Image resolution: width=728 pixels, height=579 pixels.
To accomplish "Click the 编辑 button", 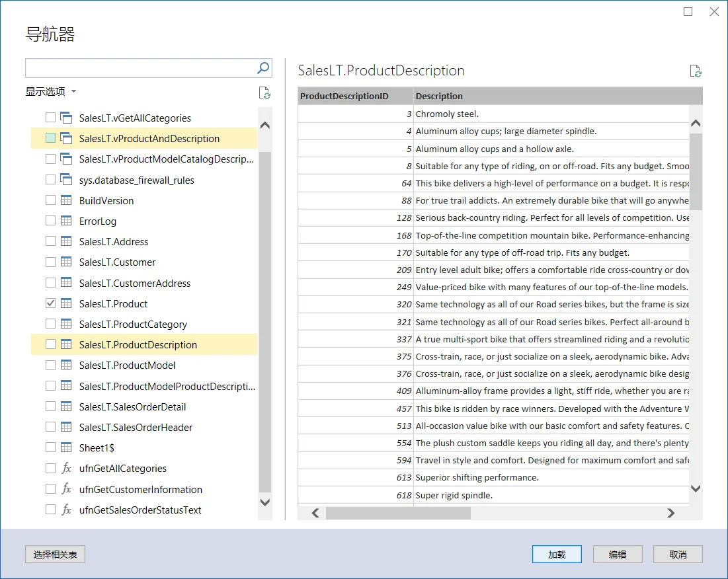I will click(x=618, y=555).
